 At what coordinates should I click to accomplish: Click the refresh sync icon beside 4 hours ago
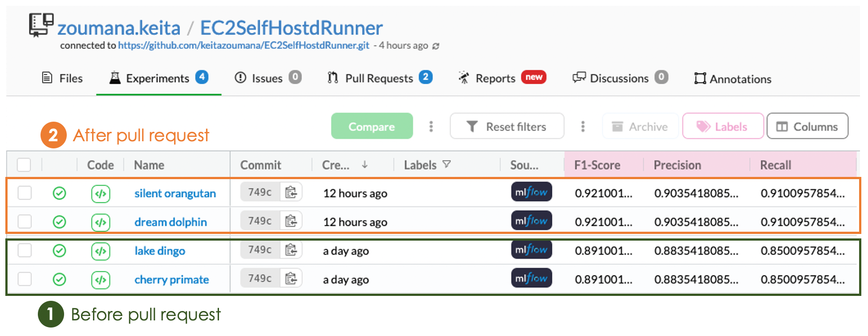point(436,46)
